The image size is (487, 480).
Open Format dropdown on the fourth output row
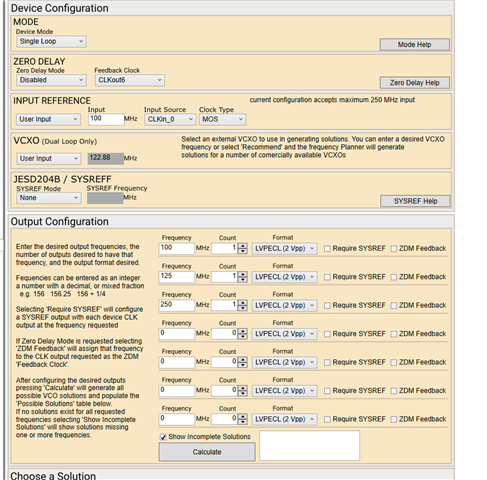(x=284, y=334)
